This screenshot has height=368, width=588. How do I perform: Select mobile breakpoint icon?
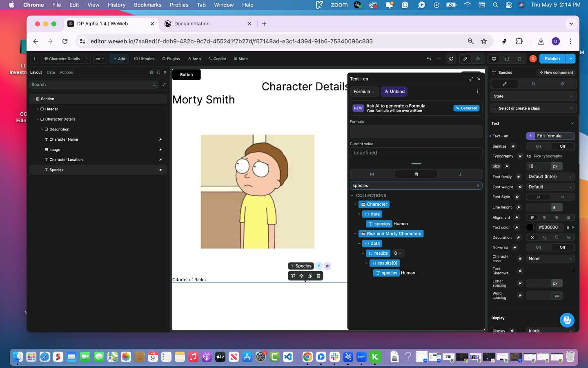coord(519,59)
